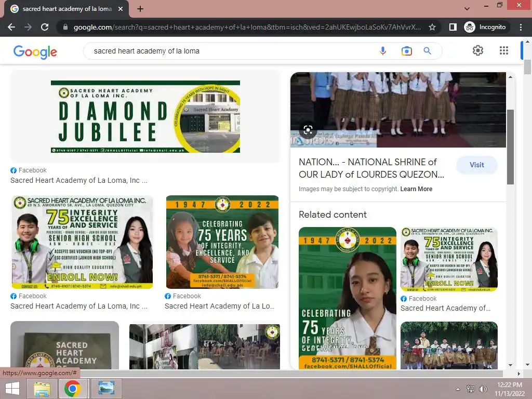Open the Windows Start menu
This screenshot has width=532, height=399.
pos(12,389)
